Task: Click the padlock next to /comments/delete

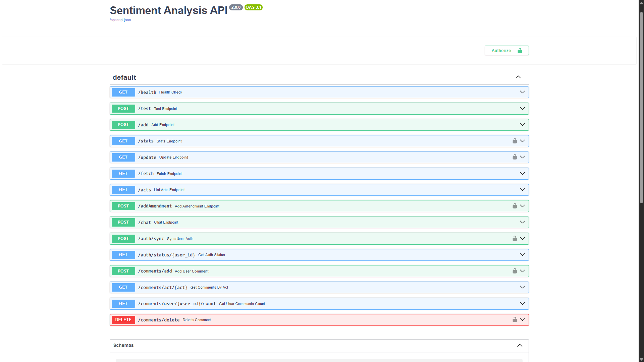Action: [x=515, y=319]
